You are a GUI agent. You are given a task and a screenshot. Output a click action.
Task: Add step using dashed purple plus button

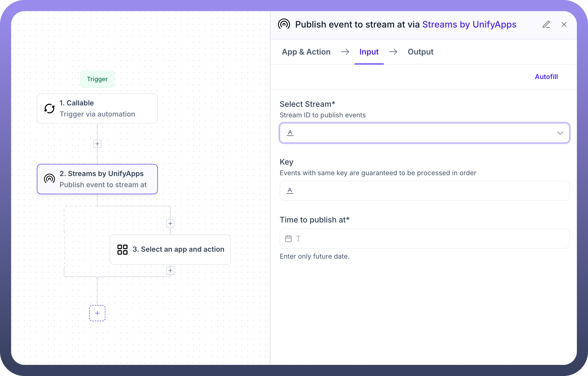point(97,313)
